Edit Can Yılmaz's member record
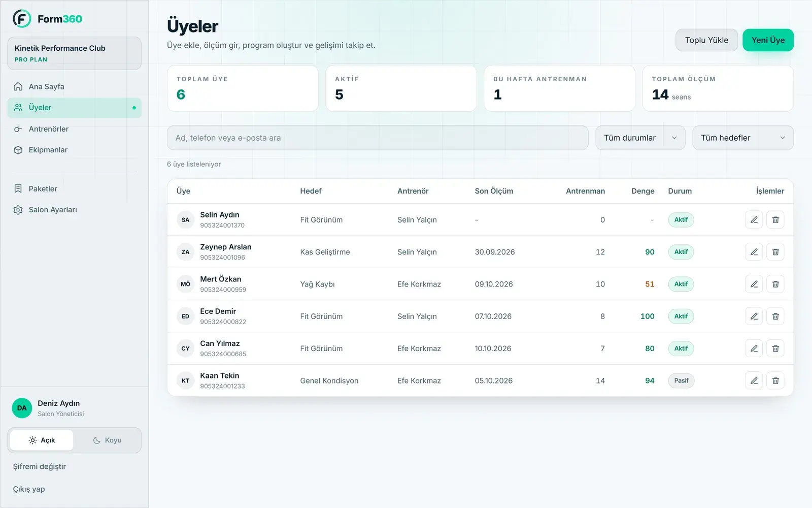The width and height of the screenshot is (812, 508). [754, 348]
